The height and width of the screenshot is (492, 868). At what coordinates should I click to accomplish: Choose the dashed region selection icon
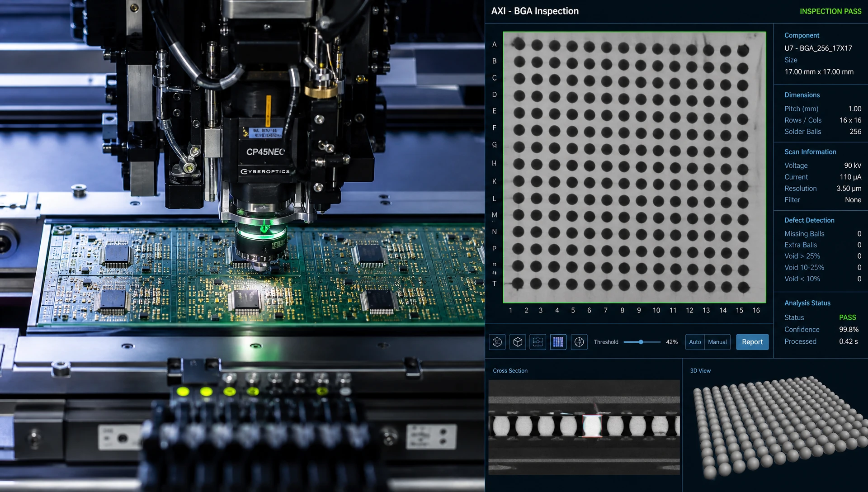[x=538, y=342]
